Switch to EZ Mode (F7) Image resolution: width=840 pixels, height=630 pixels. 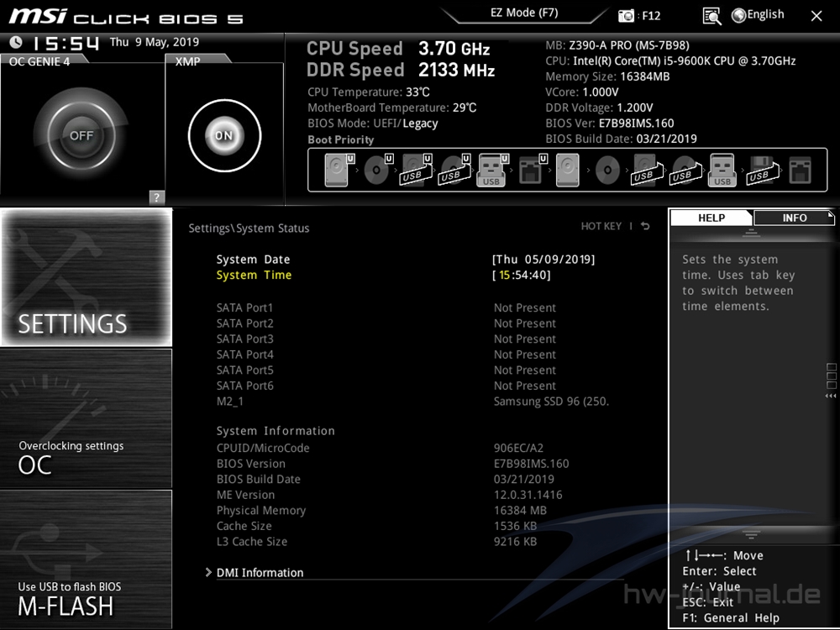click(x=524, y=13)
